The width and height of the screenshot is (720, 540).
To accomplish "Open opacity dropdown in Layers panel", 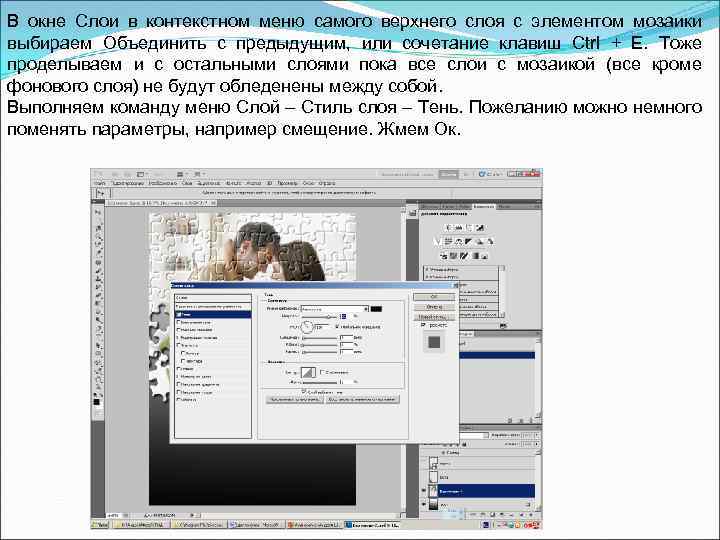I will pos(537,434).
